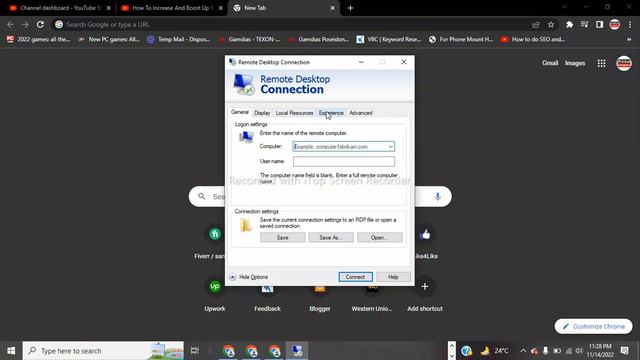Open volume speaker tray icon
640x360 pixels.
click(579, 351)
